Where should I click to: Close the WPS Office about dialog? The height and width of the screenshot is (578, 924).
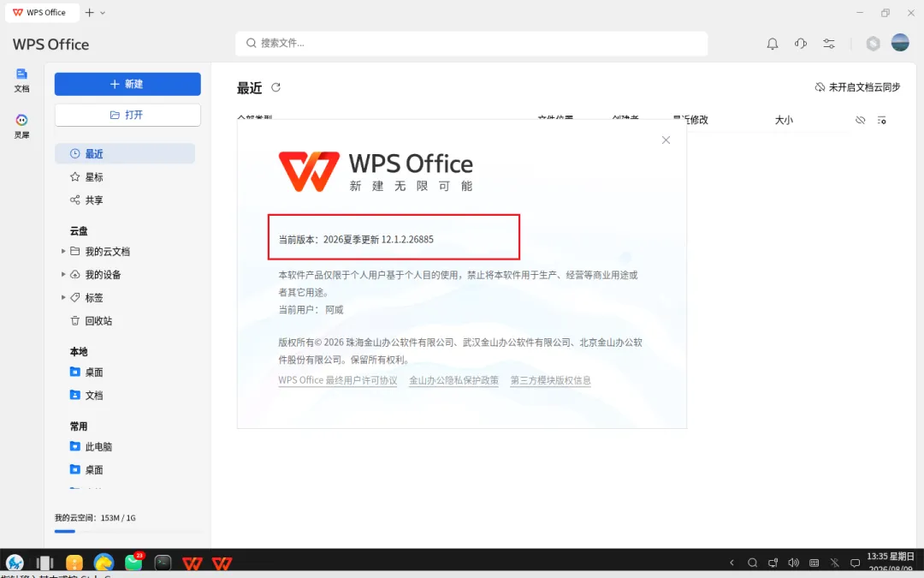click(666, 140)
